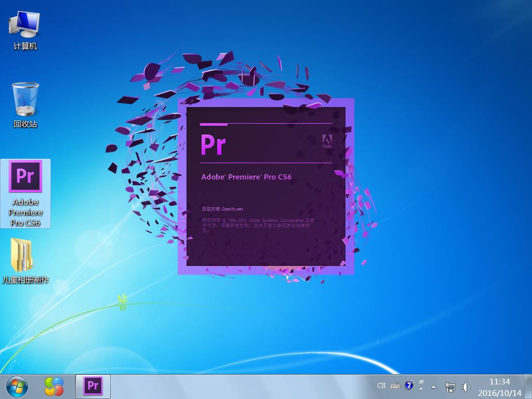Open the 计算机 desktop icon
Viewport: 532px width, 399px height.
point(25,31)
